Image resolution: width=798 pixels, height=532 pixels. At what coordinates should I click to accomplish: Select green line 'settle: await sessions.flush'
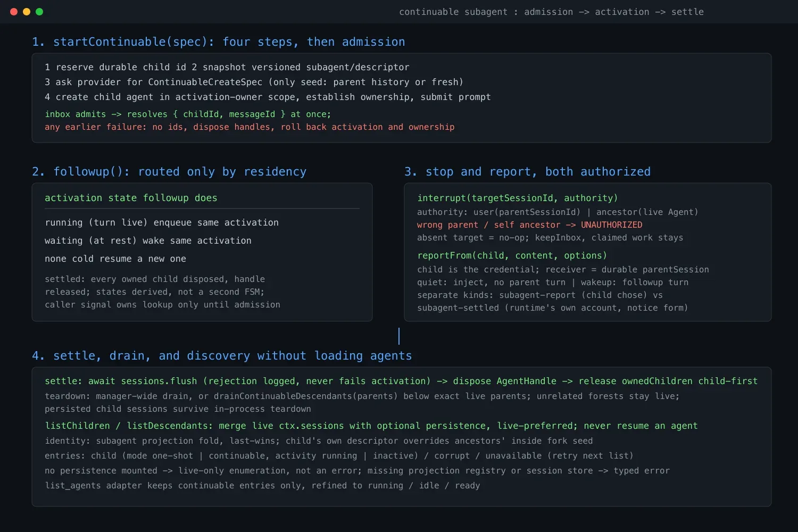coord(401,381)
